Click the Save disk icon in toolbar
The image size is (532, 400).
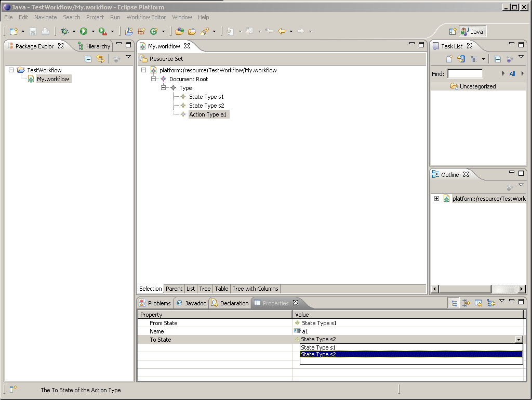coord(33,31)
